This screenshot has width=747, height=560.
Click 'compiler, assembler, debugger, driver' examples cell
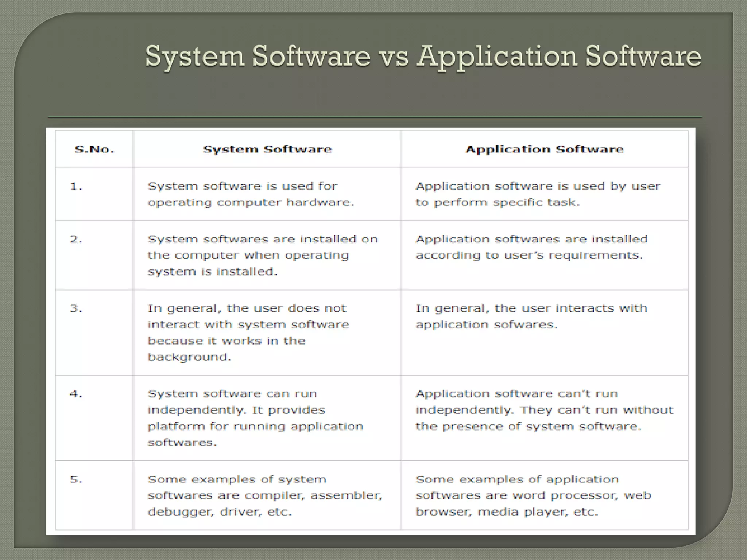[265, 496]
